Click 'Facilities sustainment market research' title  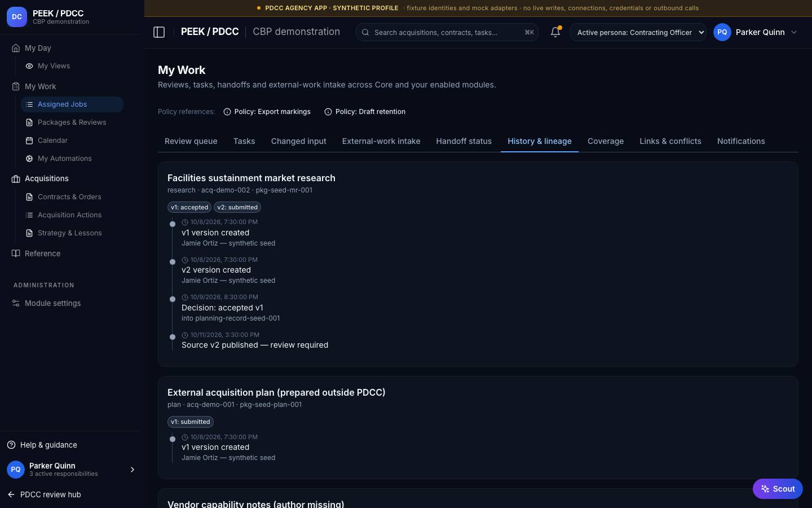coord(251,178)
